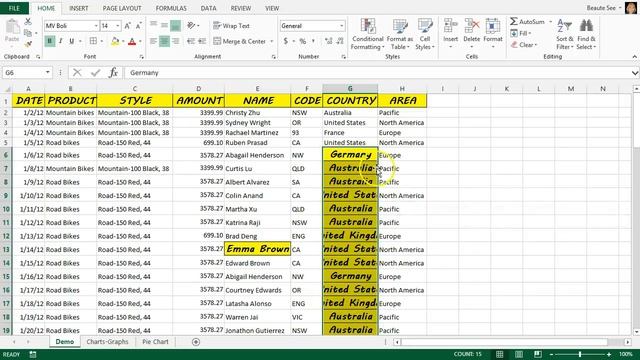Open Find & Select

tap(586, 34)
